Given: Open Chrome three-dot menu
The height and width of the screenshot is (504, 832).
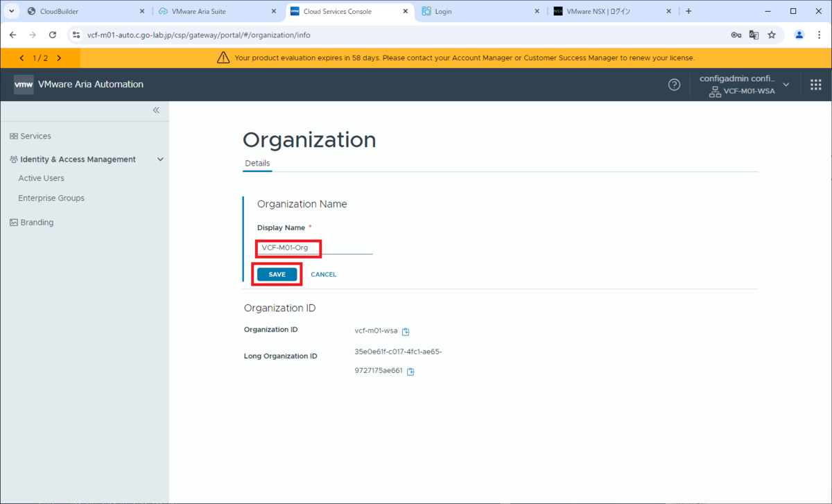Looking at the screenshot, I should (x=819, y=35).
